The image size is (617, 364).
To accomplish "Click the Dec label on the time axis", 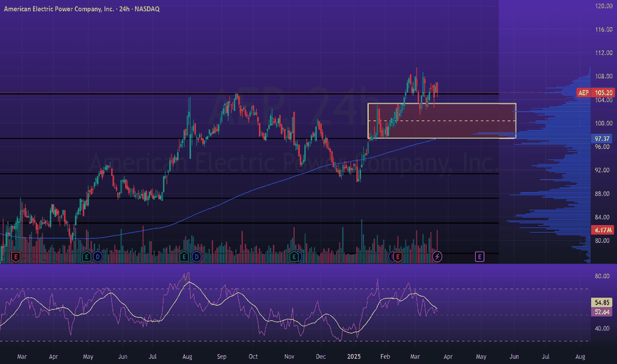I will [320, 357].
